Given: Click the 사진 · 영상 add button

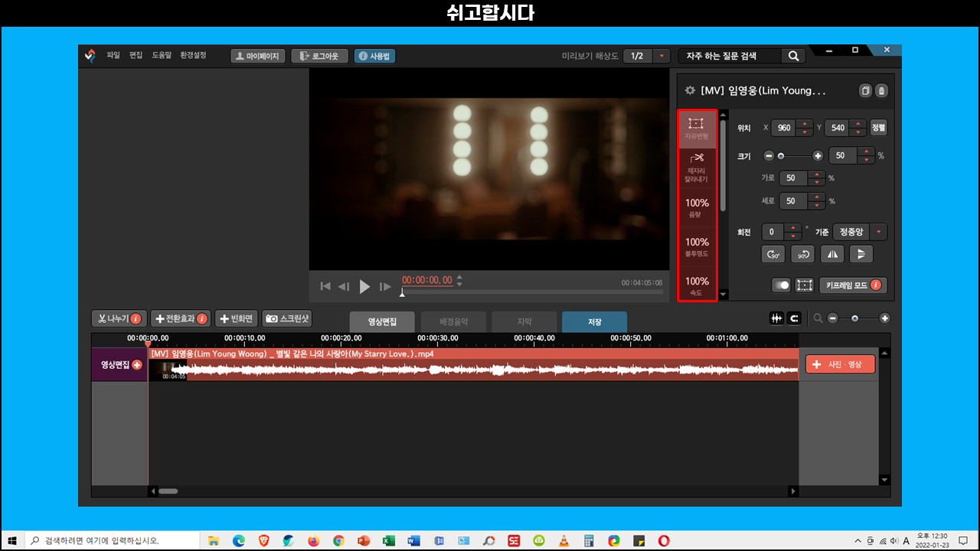Looking at the screenshot, I should [840, 365].
